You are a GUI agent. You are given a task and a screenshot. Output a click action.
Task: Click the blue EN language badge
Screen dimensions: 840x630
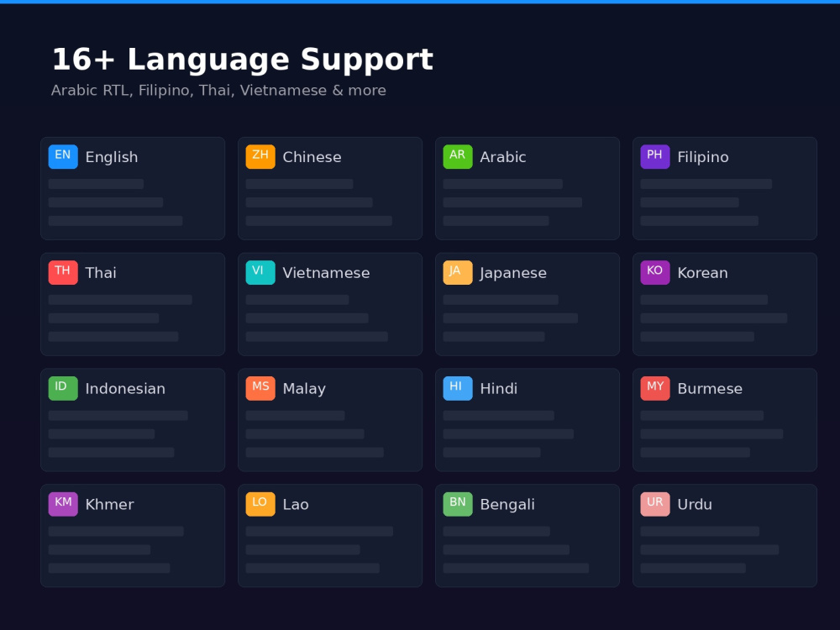[x=63, y=157]
